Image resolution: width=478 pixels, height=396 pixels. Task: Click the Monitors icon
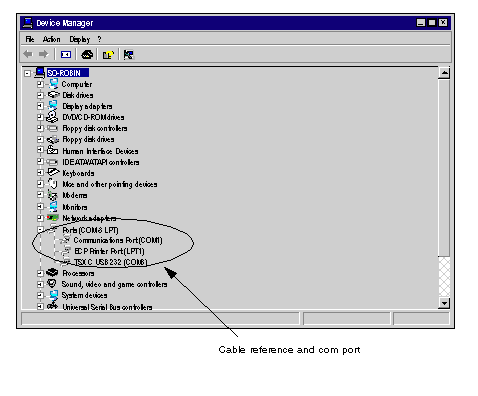(x=53, y=207)
